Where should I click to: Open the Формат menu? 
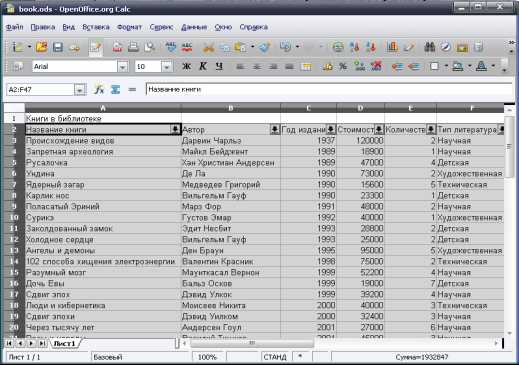[x=129, y=27]
